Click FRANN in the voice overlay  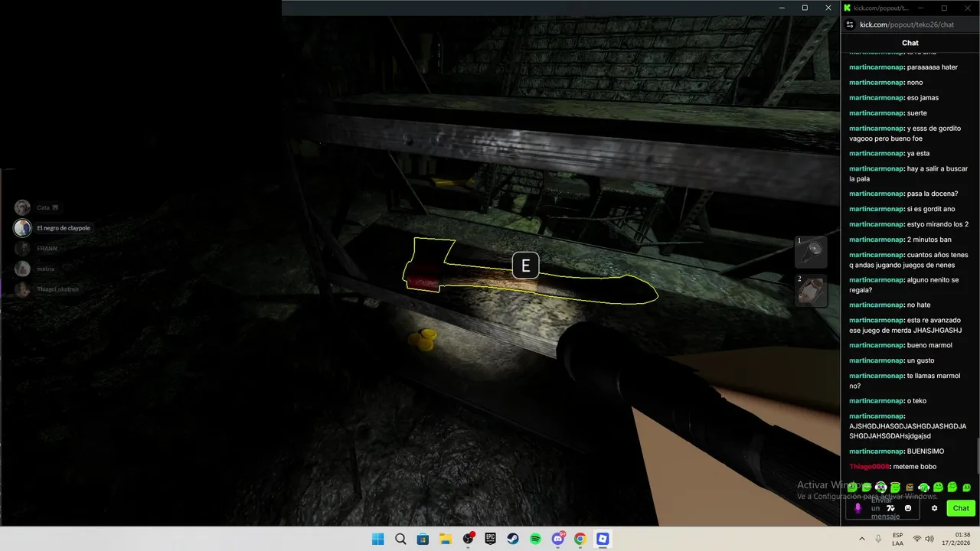(47, 249)
